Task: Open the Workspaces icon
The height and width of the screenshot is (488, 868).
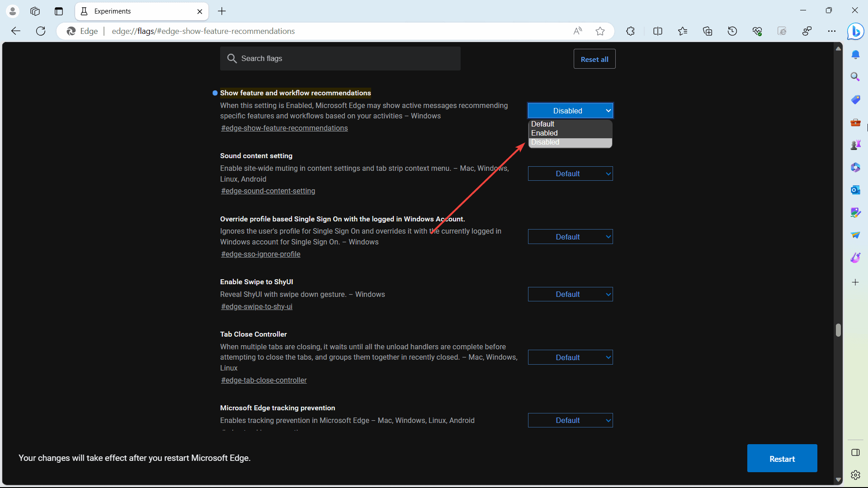Action: coord(35,11)
